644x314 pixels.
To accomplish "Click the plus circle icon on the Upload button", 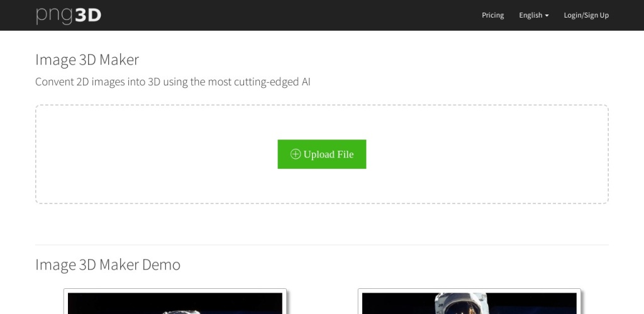I will coord(296,154).
